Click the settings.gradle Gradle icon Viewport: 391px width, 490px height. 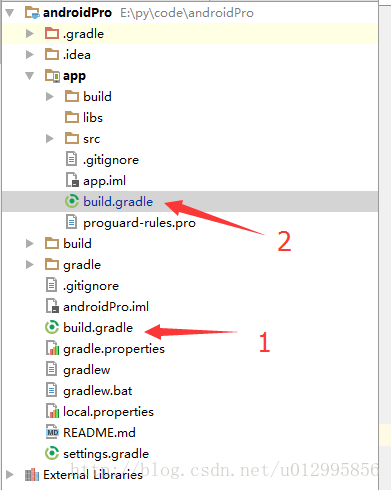(x=52, y=453)
